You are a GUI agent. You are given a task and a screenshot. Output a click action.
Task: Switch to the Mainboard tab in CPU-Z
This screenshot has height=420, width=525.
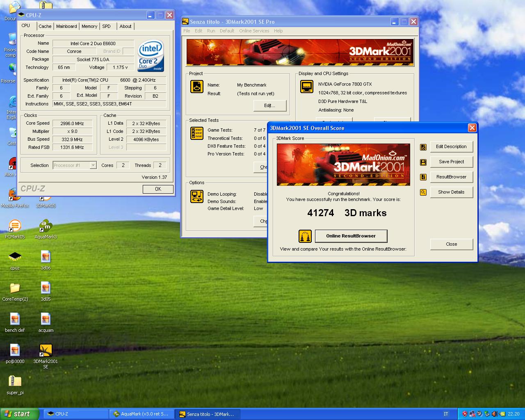66,26
